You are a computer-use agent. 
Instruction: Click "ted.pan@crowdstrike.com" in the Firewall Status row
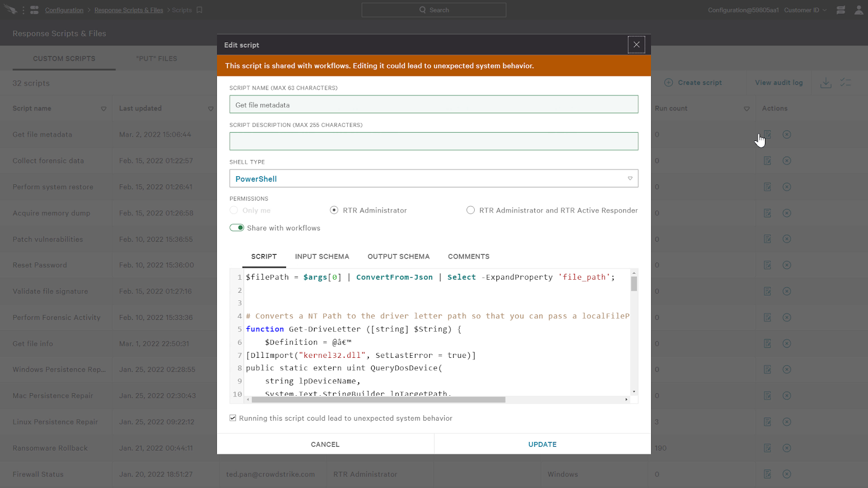click(x=270, y=474)
